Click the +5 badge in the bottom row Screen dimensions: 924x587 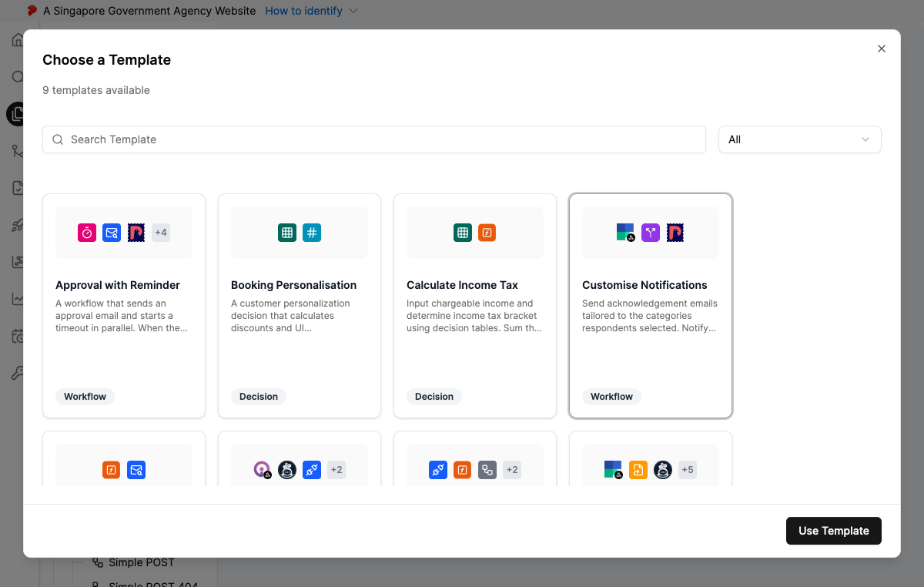[x=688, y=470]
